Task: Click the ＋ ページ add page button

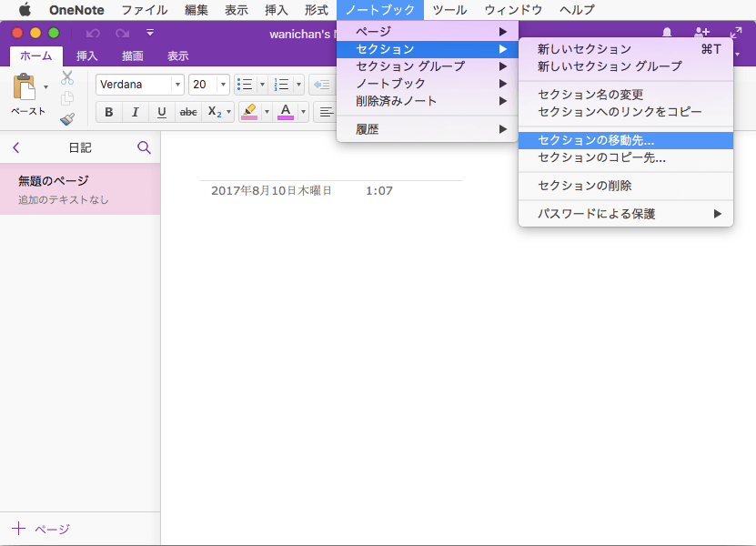Action: 41,529
